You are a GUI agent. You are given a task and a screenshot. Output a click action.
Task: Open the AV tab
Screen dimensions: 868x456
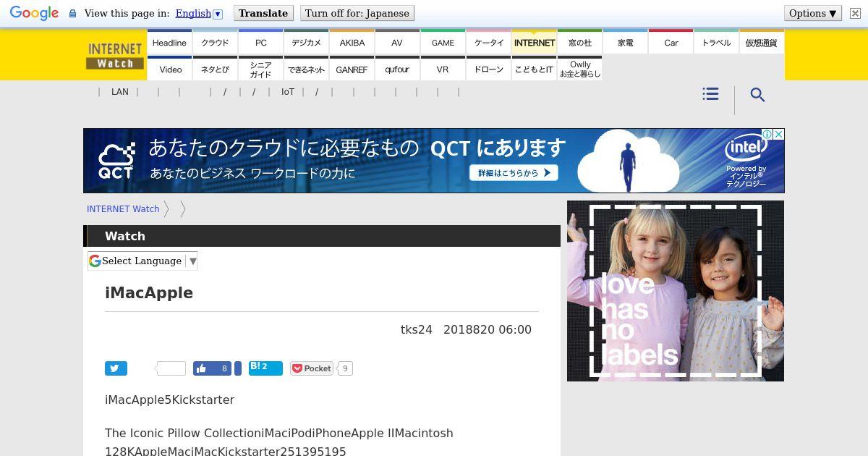pyautogui.click(x=397, y=42)
